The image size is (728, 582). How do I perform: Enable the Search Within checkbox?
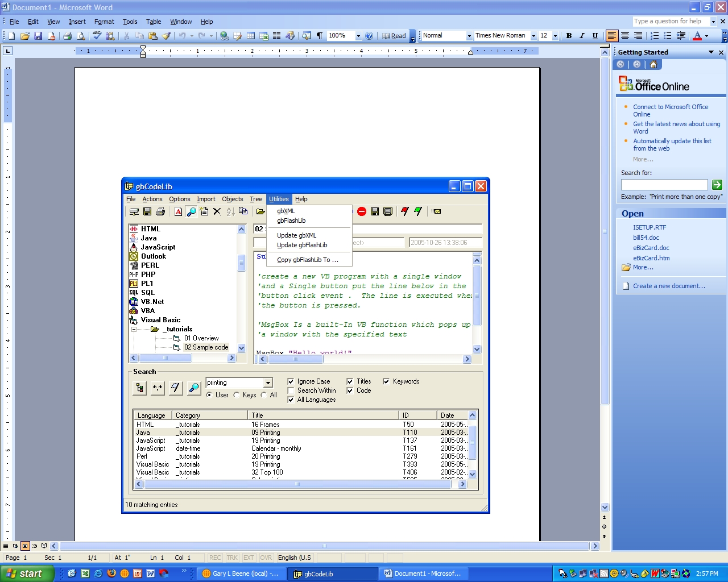click(x=291, y=390)
